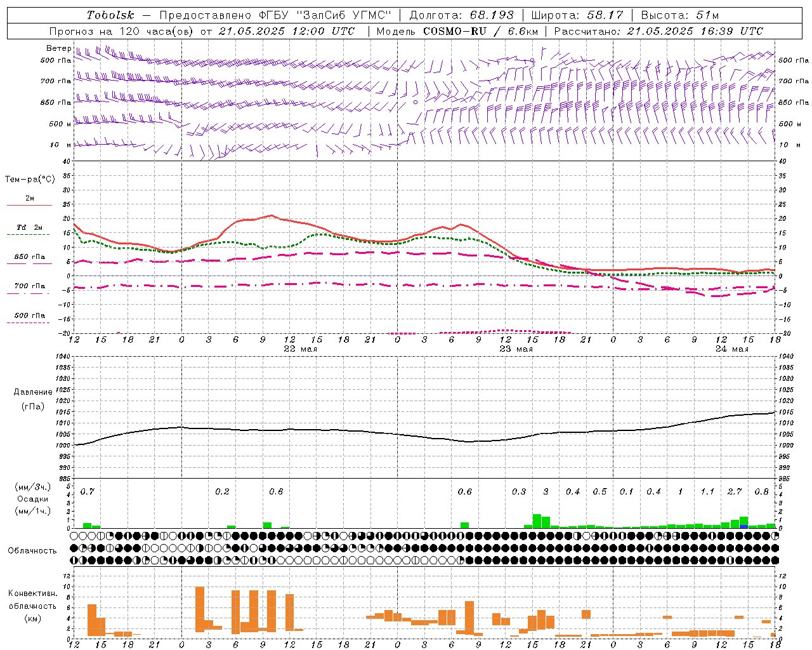Image resolution: width=812 pixels, height=650 pixels.
Task: Click the '2.7' three-hour precipitation value
Action: [735, 492]
